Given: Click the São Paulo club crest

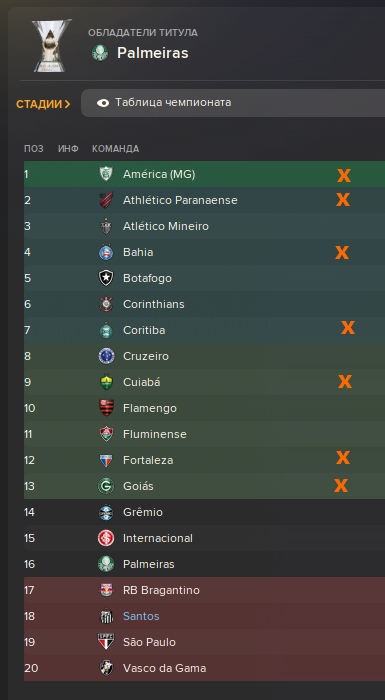Looking at the screenshot, I should coord(106,642).
